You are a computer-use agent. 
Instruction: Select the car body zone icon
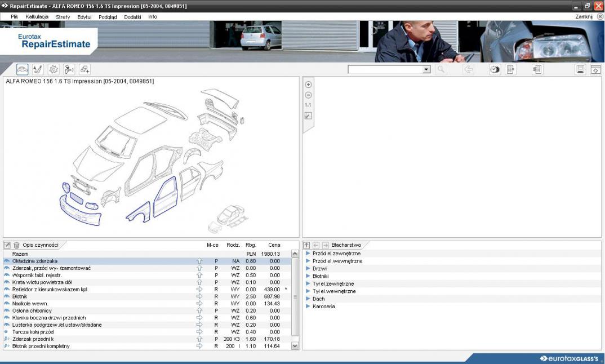tap(23, 69)
